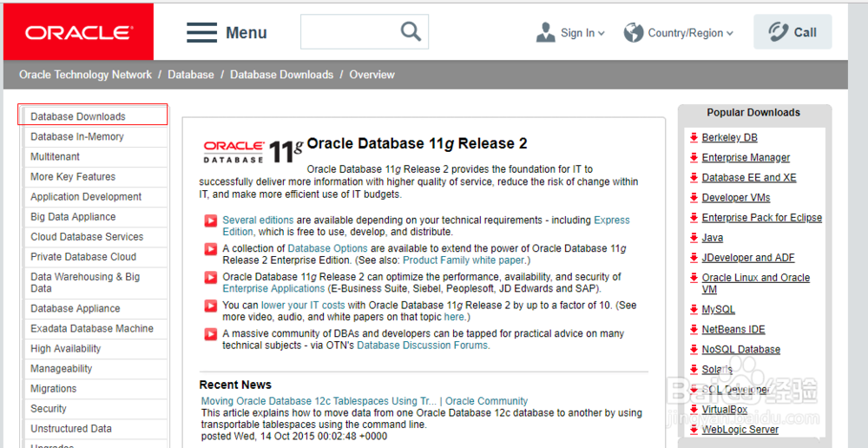This screenshot has width=868, height=448.
Task: Select Big Data Appliance in sidebar
Action: click(73, 216)
